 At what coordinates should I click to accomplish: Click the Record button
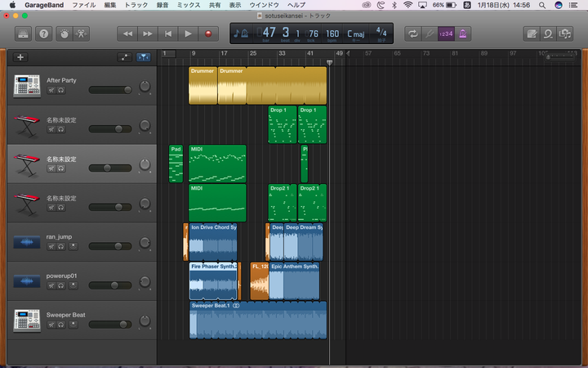pyautogui.click(x=208, y=34)
